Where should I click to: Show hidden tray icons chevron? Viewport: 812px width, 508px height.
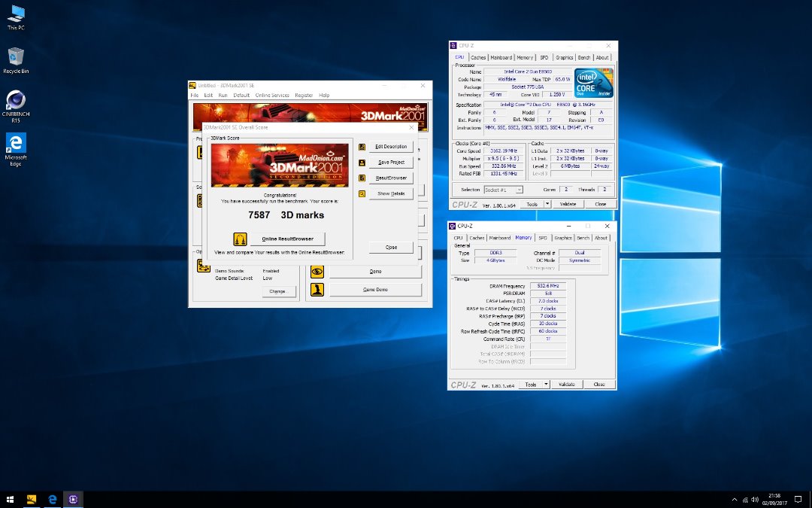(735, 500)
